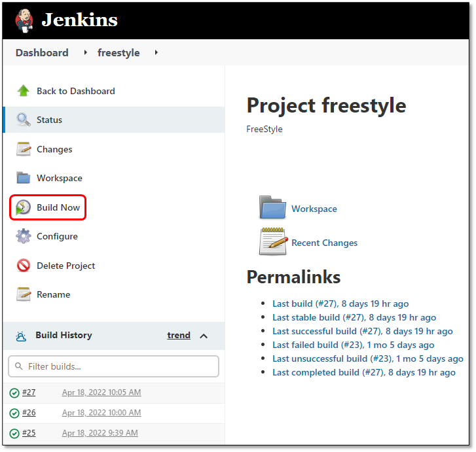
Task: Open Last build (#27) permalink
Action: [340, 304]
